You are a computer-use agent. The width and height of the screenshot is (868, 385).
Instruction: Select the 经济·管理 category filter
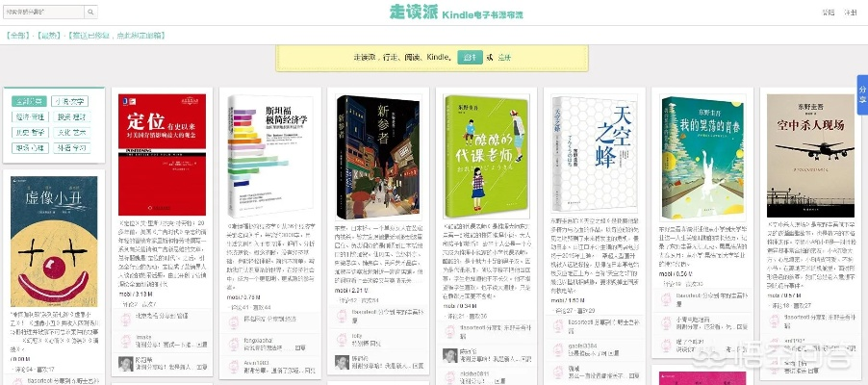pos(29,116)
